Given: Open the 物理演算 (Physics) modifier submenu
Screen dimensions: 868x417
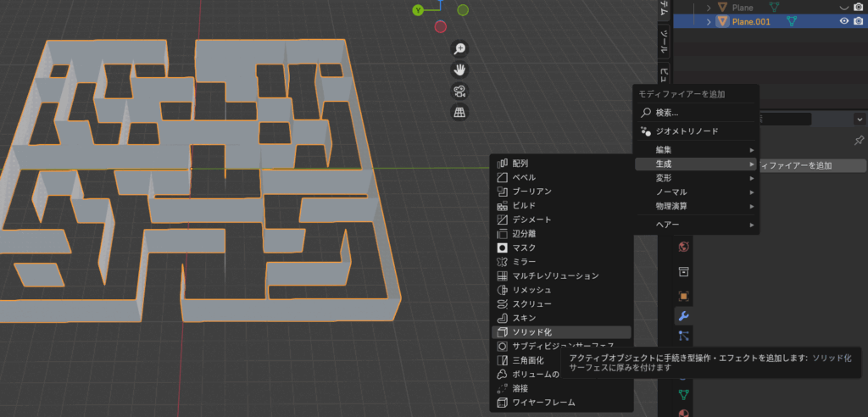Looking at the screenshot, I should coord(696,206).
